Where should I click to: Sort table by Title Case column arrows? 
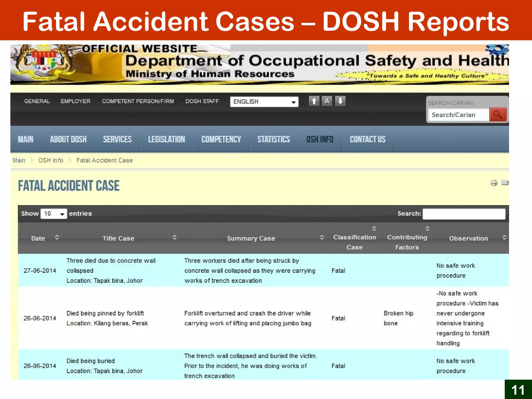click(x=175, y=237)
